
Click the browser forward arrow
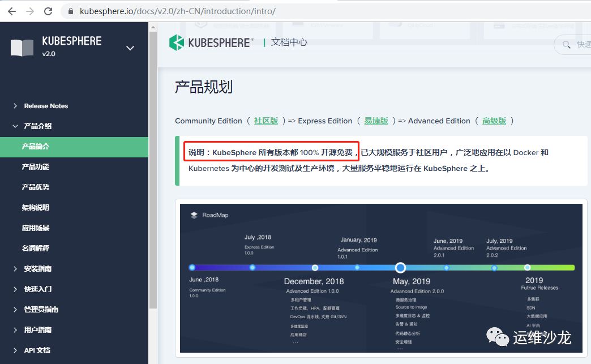click(30, 11)
